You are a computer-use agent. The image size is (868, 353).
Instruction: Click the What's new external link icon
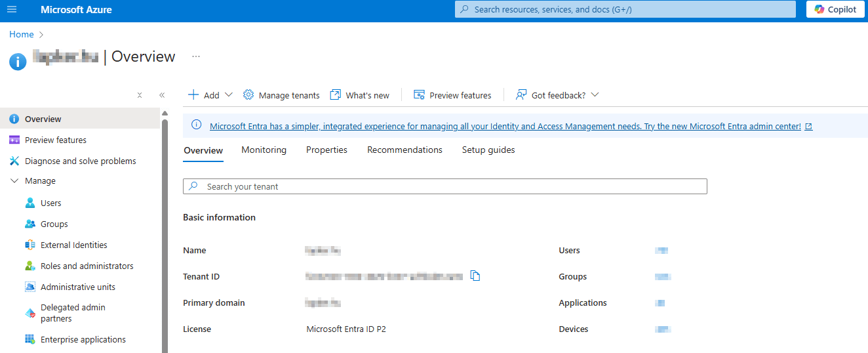[336, 94]
